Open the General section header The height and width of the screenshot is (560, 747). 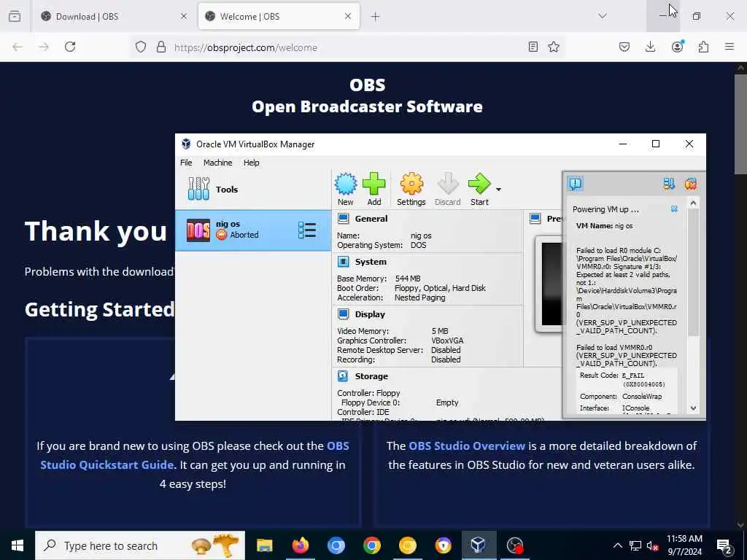pos(371,219)
